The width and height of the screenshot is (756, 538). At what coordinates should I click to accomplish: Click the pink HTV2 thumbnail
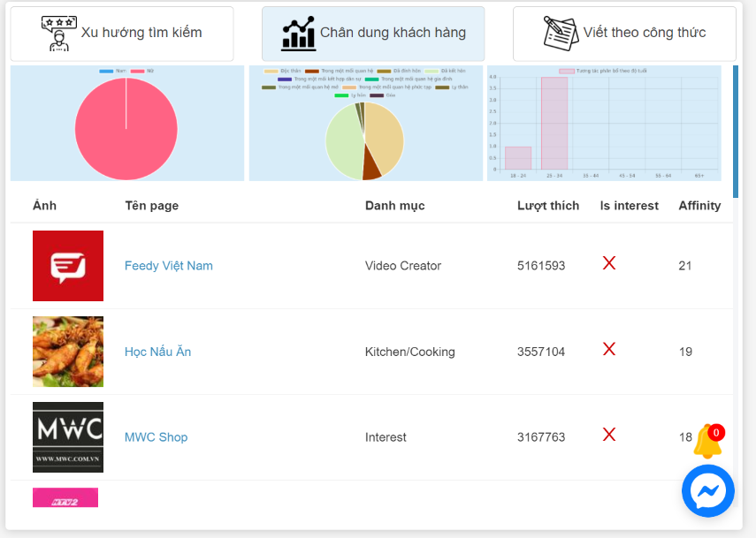pos(65,497)
